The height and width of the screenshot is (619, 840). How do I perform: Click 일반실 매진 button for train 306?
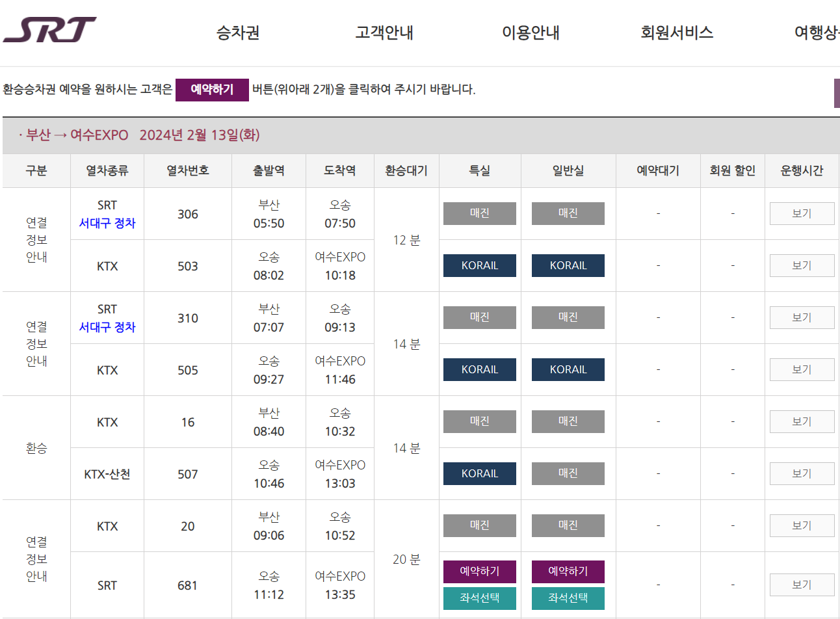pos(568,213)
